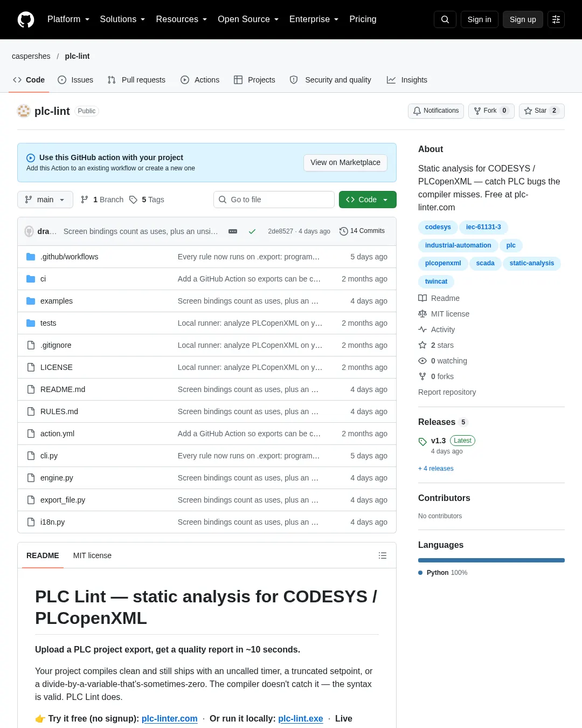This screenshot has height=728, width=582.
Task: Click the green commit status checkmark
Action: 252,231
